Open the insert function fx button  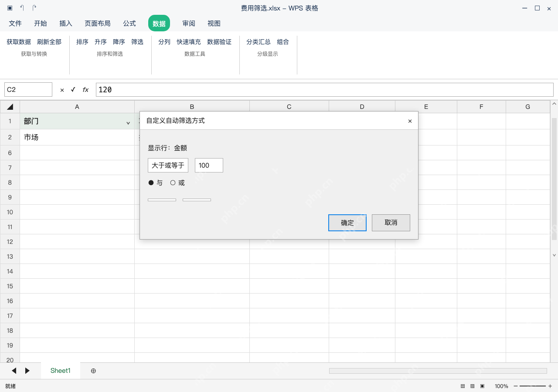tap(85, 90)
